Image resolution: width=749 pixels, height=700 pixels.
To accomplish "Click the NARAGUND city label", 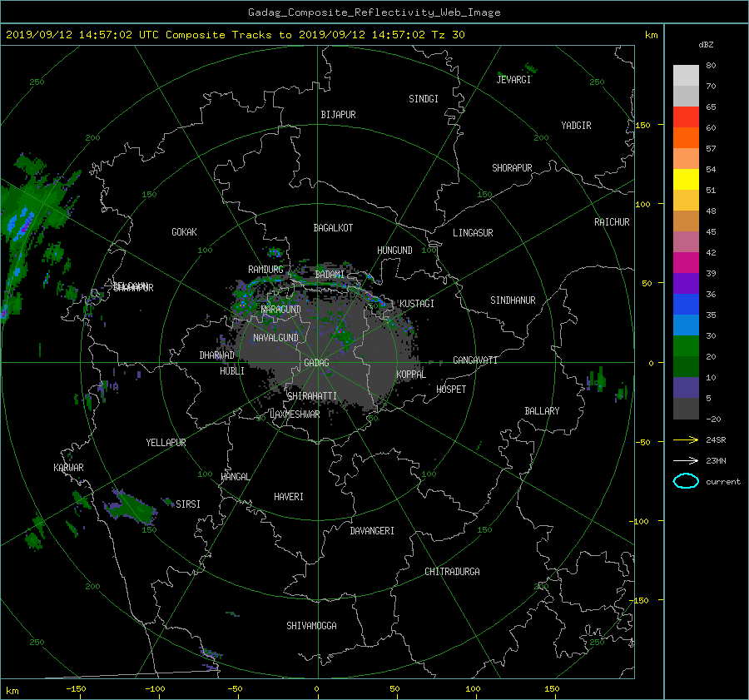I will click(x=281, y=309).
